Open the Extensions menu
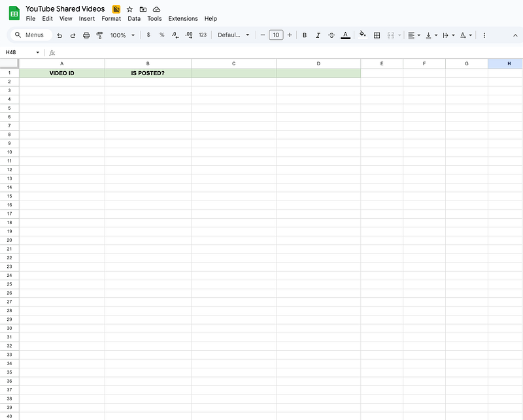The width and height of the screenshot is (523, 420). pyautogui.click(x=183, y=19)
